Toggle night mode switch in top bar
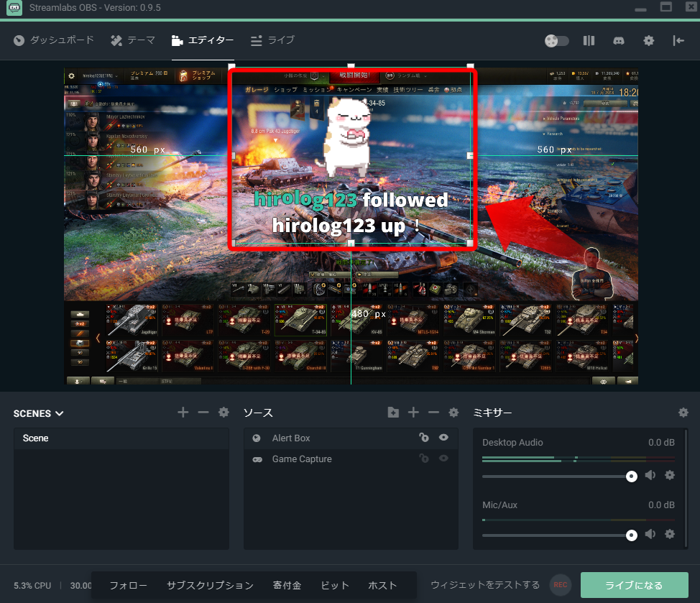Viewport: 700px width, 603px height. (x=557, y=41)
